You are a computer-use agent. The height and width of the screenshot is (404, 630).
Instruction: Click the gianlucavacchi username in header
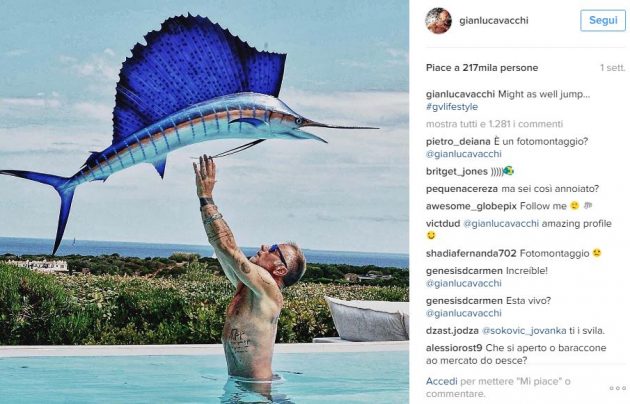494,20
